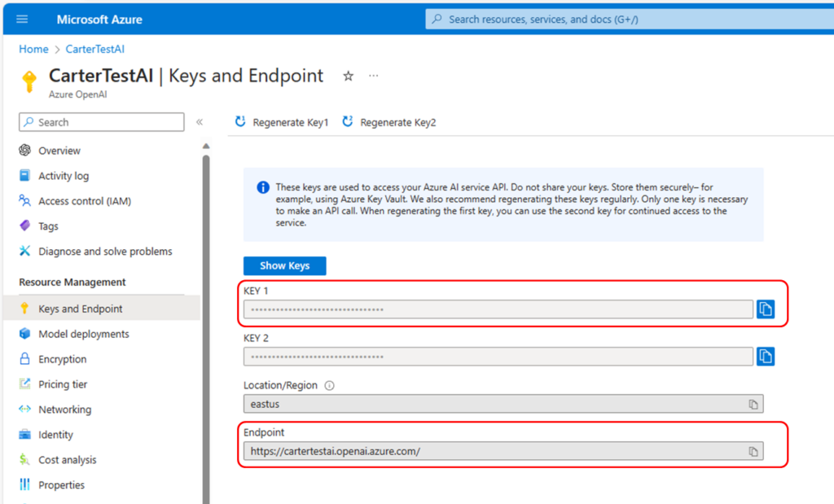834x504 pixels.
Task: Select Access control (IAM) menu item
Action: (x=84, y=201)
